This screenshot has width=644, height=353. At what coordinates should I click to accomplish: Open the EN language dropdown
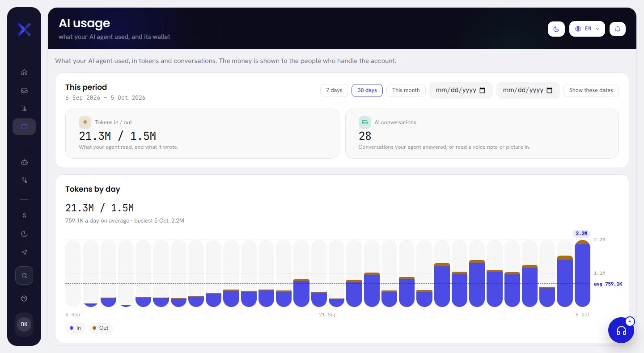[587, 29]
